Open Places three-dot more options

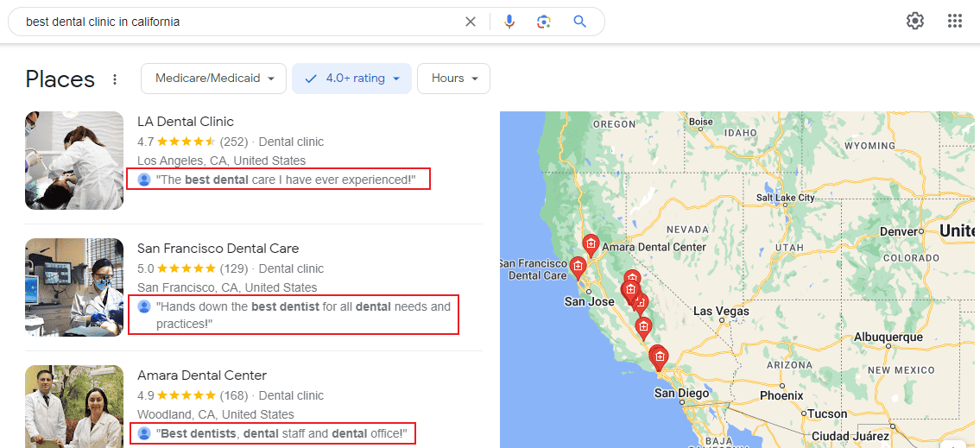[x=114, y=79]
